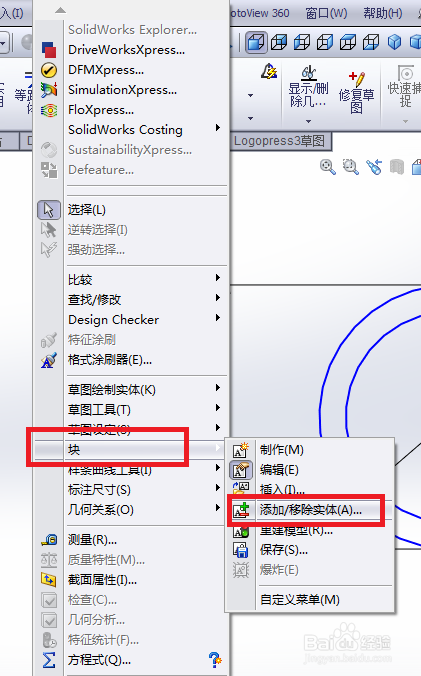Click the DriveWorksXpress icon
421x676 pixels.
point(49,50)
